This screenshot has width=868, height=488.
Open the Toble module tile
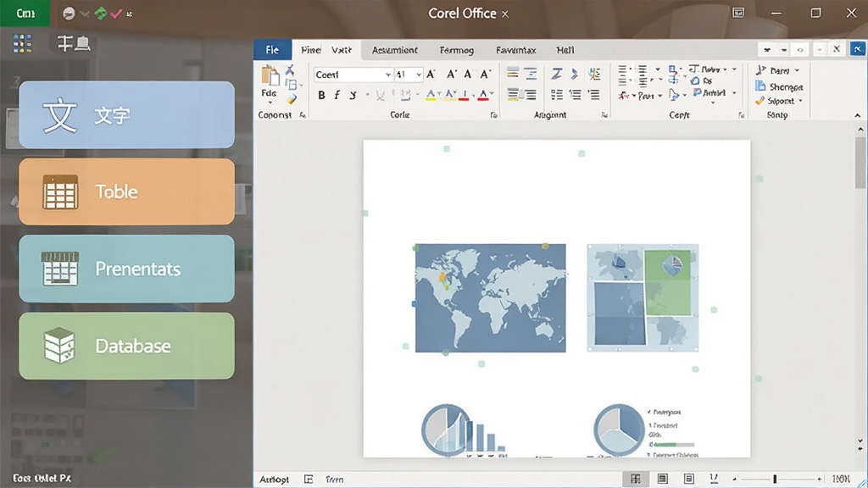(x=127, y=191)
